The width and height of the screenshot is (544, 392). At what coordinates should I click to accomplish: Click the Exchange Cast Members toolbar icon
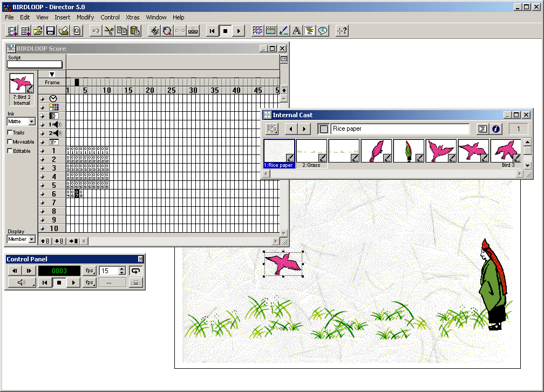[167, 31]
